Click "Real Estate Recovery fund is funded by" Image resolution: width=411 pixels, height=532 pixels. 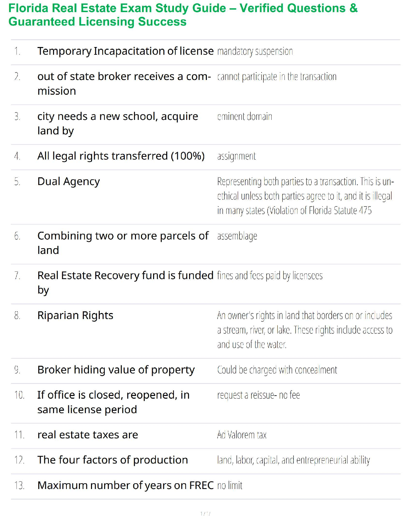click(x=125, y=282)
